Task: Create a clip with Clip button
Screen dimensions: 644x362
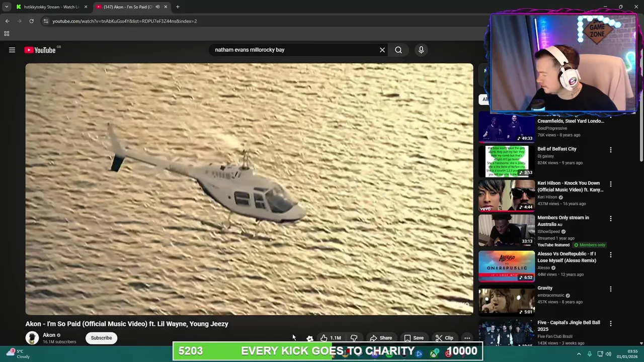Action: point(444,338)
